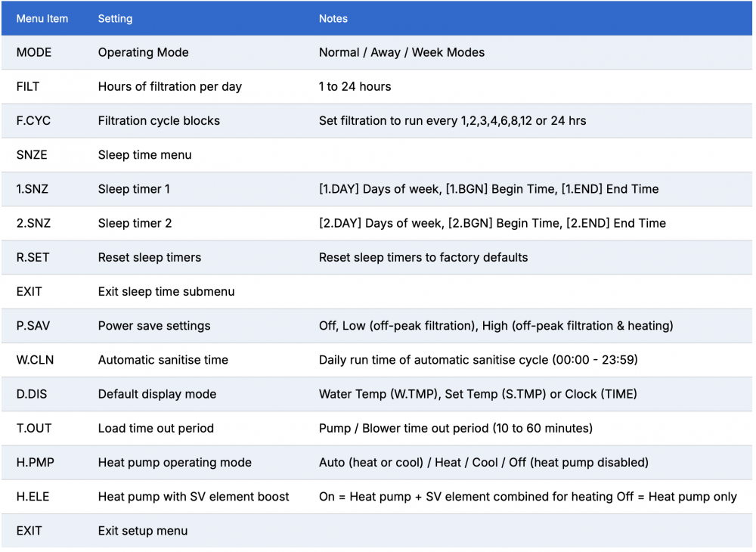Click 'Automatic sanitise time' setting

point(163,361)
